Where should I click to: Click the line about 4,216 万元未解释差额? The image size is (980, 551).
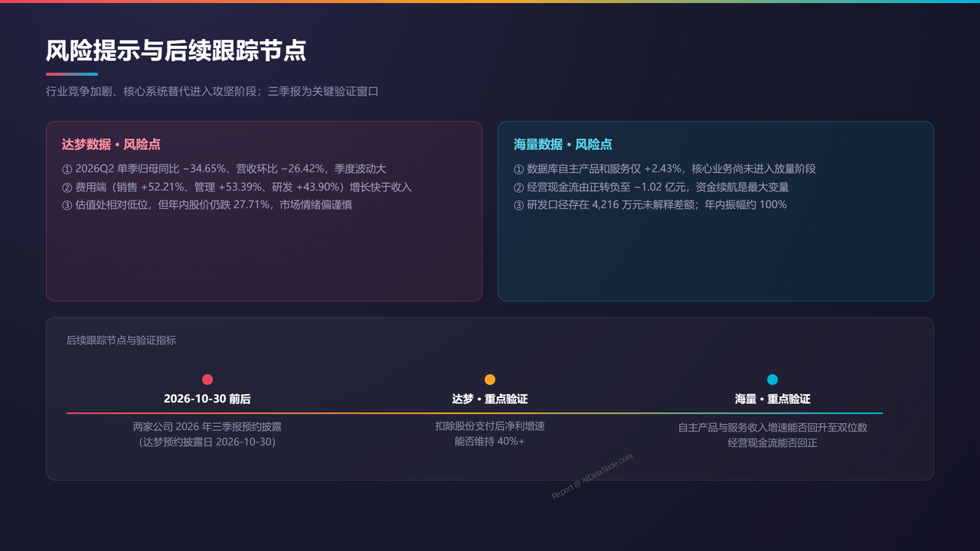[x=650, y=204]
